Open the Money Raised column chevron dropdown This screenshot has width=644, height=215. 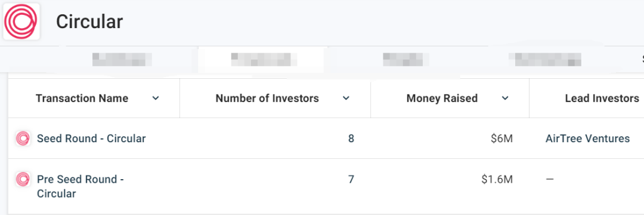click(x=505, y=99)
